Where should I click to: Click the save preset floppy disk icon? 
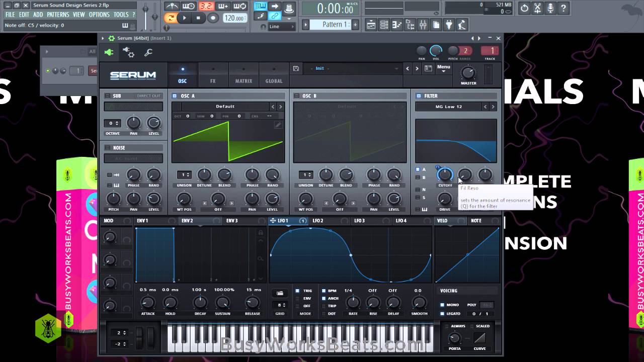click(x=296, y=68)
